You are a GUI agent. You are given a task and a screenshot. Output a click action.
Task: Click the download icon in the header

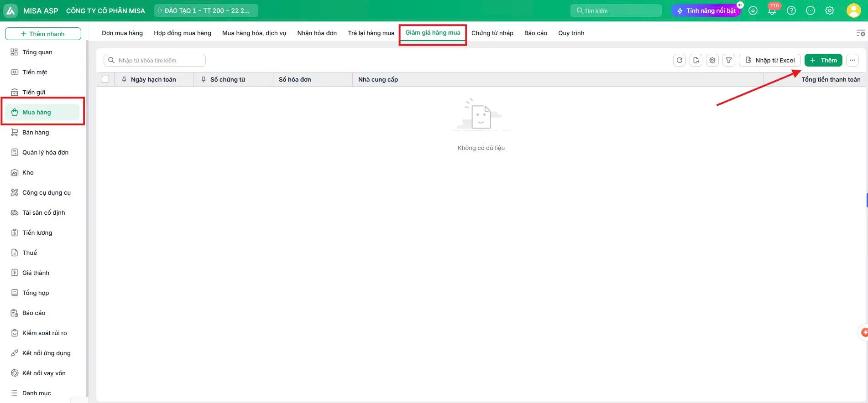pos(753,10)
